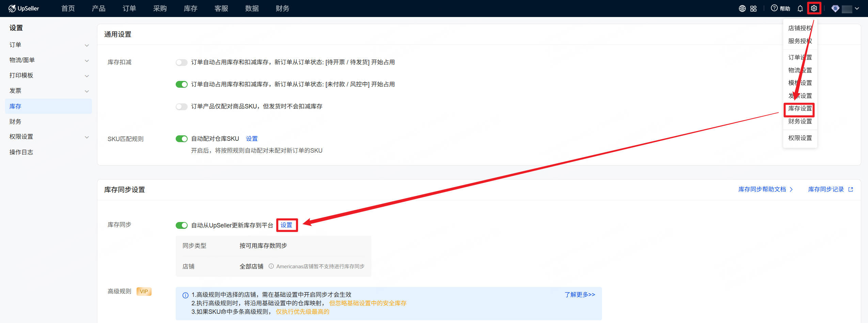Open the 订单 top menu
The width and height of the screenshot is (868, 323).
coord(129,8)
